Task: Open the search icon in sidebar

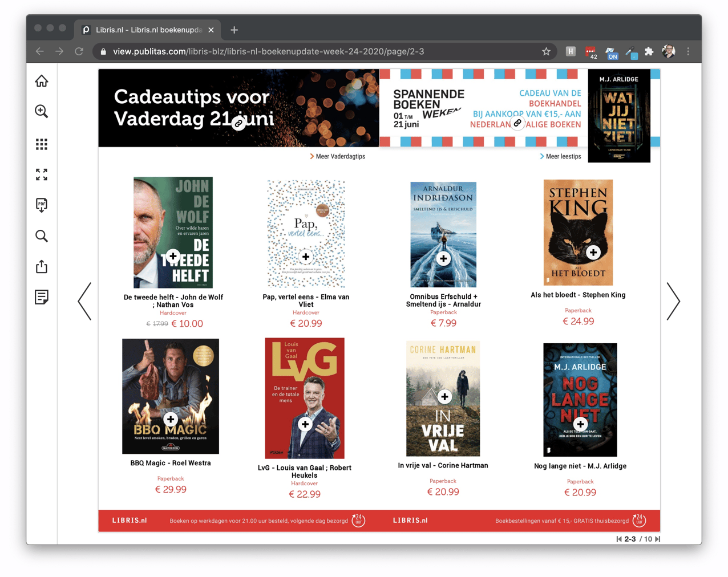Action: 42,236
